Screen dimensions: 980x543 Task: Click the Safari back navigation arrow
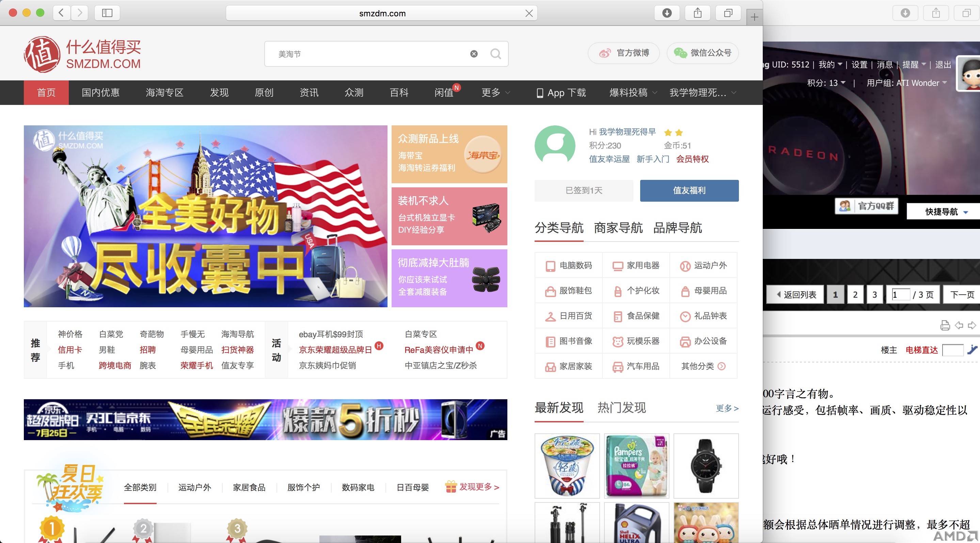coord(62,13)
